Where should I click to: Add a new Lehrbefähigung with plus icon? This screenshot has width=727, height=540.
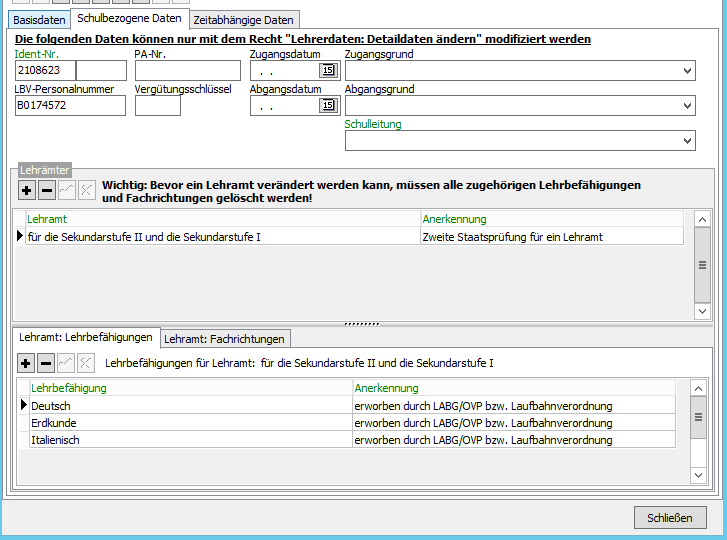27,363
